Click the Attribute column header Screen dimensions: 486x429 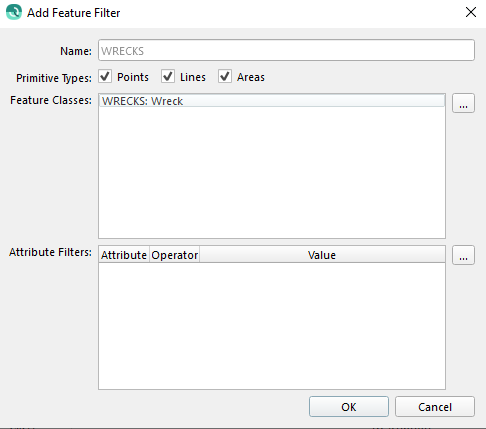[124, 255]
